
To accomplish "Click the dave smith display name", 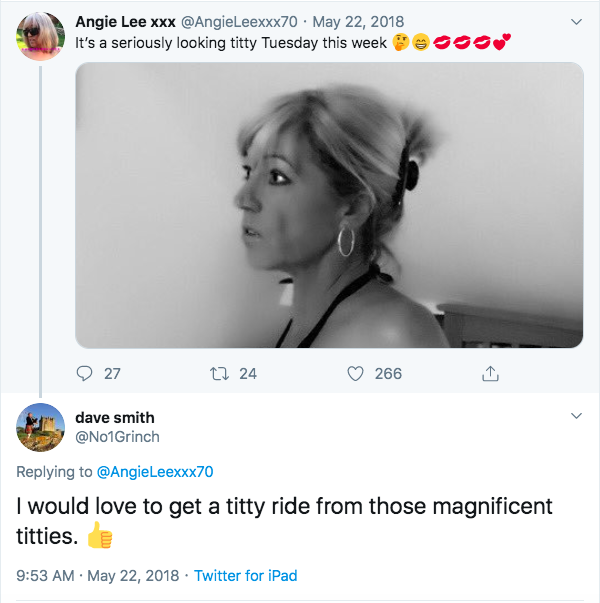I will coord(115,417).
